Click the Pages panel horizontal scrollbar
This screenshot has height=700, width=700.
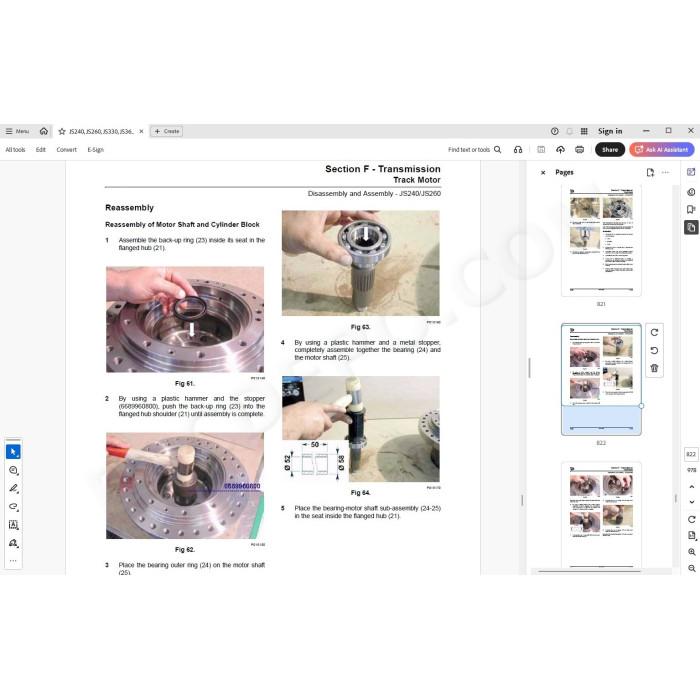pos(589,571)
